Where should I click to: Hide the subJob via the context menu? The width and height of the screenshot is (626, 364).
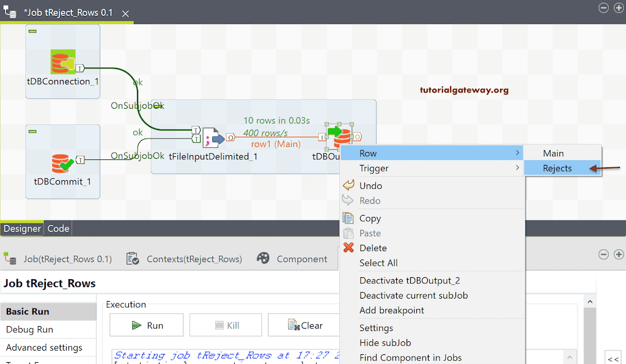coord(385,343)
